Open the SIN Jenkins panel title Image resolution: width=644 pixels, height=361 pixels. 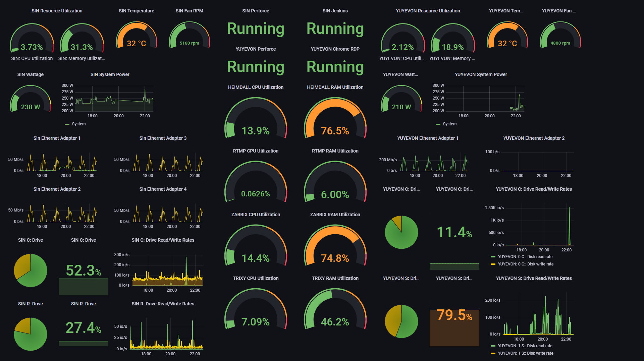click(335, 11)
